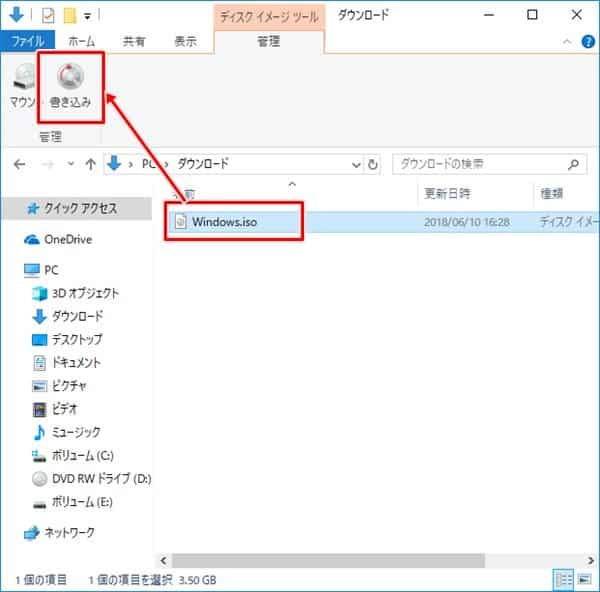This screenshot has width=600, height=592.
Task: Open the ファイル file menu
Action: tap(28, 42)
